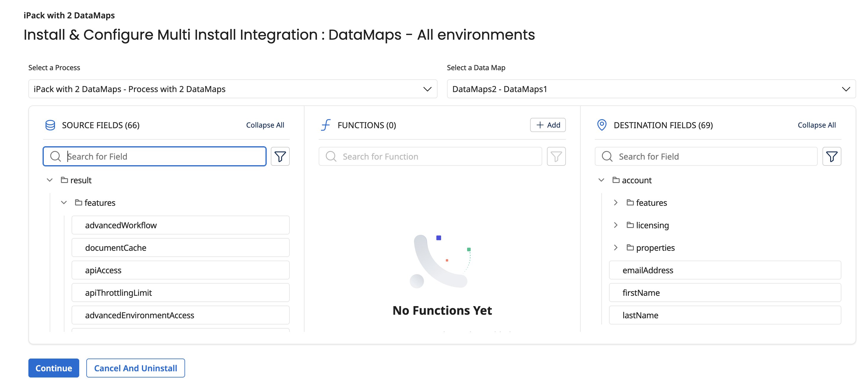
Task: Click the destination fields filter icon
Action: 831,157
